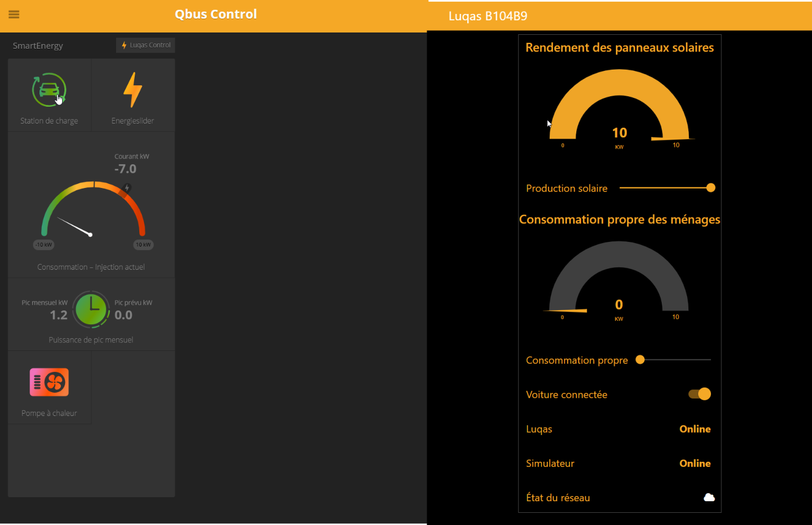Screen dimensions: 812x525
Task: Click the Puissance de pic mensuel caption
Action: click(91, 340)
